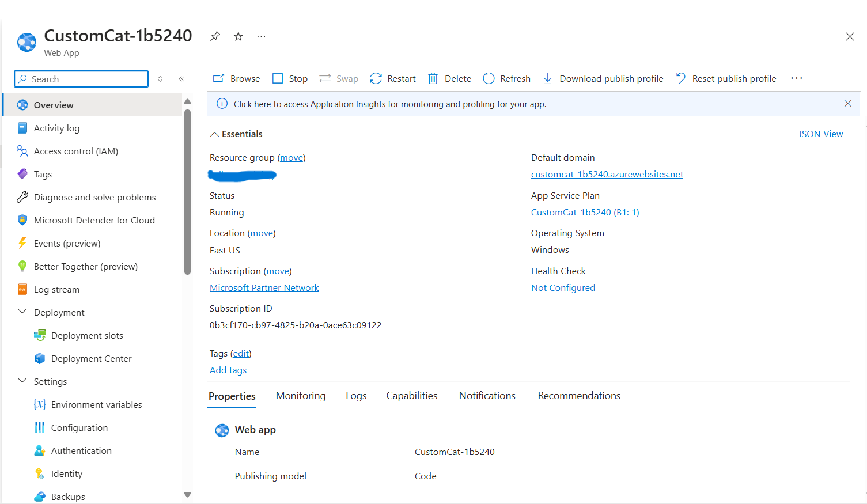867x504 pixels.
Task: Open Deployment Center
Action: [x=93, y=358]
